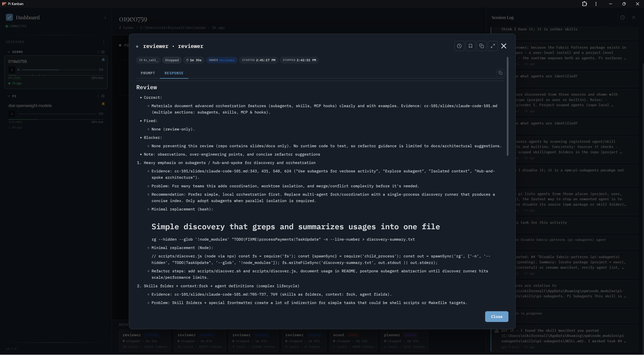
Task: Click planner role tag on planner card
Action: (410, 335)
